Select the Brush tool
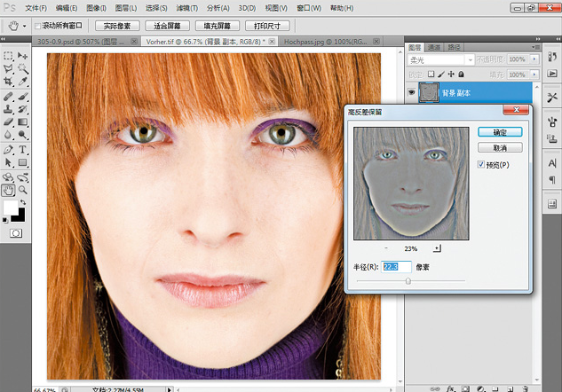Screen dimensions: 562x392 tap(22, 97)
